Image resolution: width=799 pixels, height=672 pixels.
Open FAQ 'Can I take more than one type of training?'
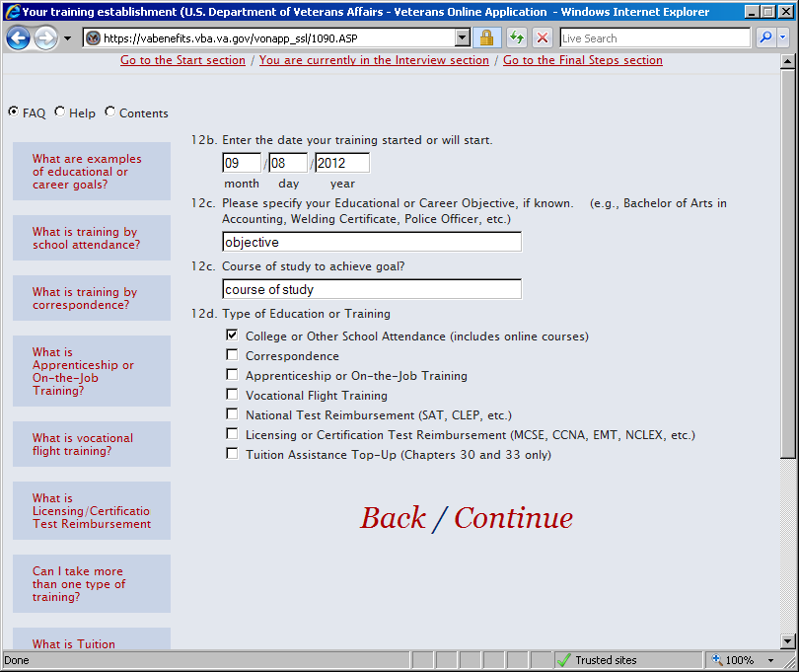(x=92, y=584)
